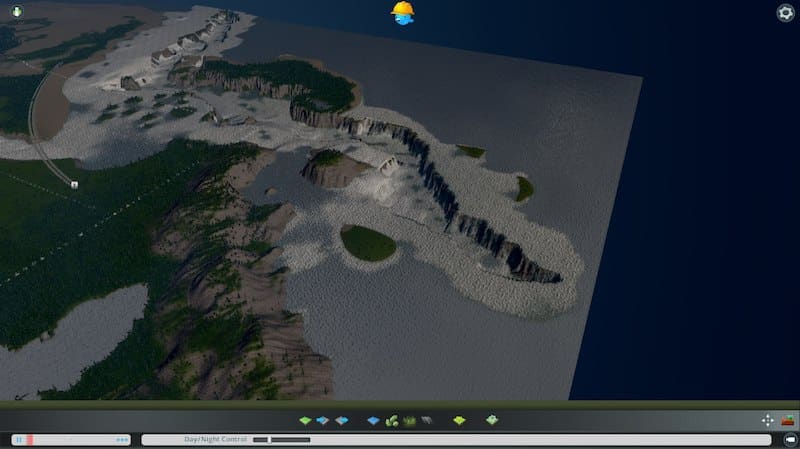Viewport: 800px width, 449px height.
Task: Select the second terrain tool with blue tile
Action: click(x=323, y=421)
